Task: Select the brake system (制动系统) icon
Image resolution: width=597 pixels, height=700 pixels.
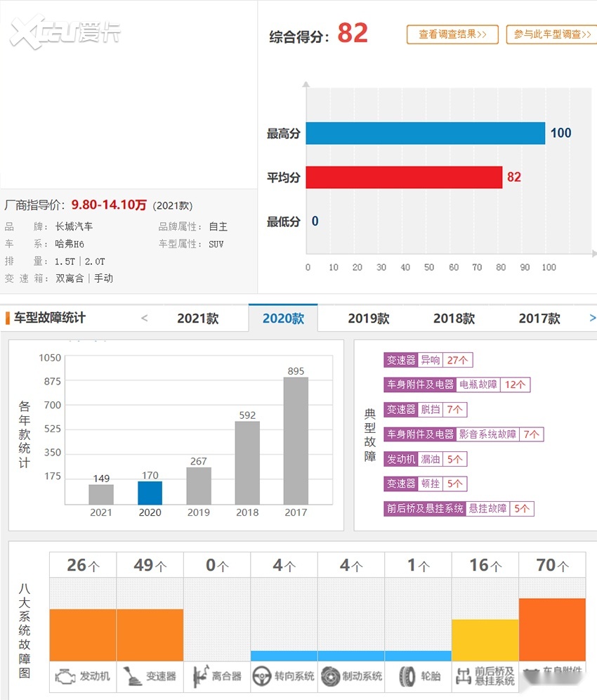Action: (330, 677)
